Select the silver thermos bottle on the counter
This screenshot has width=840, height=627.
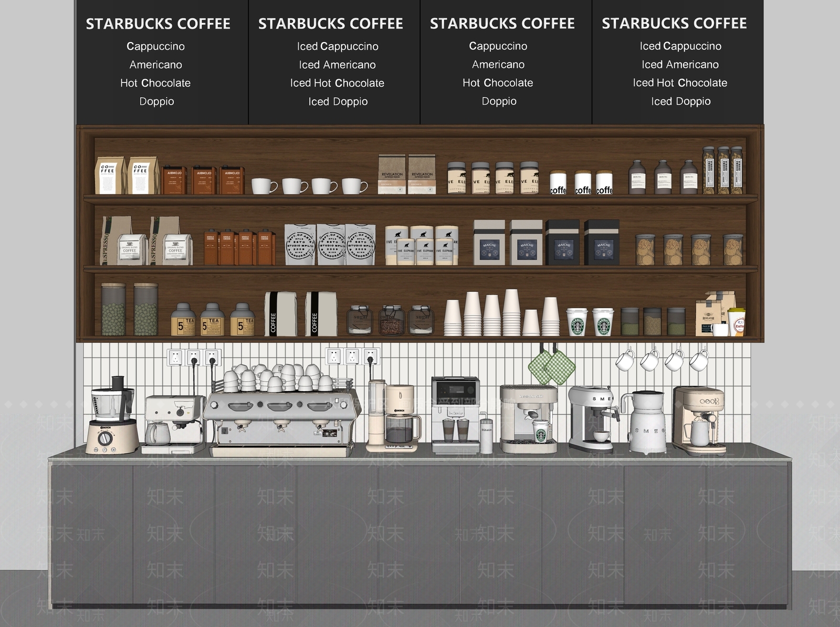click(487, 433)
